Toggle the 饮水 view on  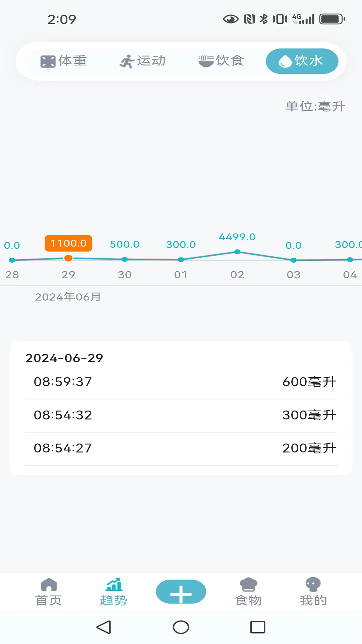[x=301, y=61]
